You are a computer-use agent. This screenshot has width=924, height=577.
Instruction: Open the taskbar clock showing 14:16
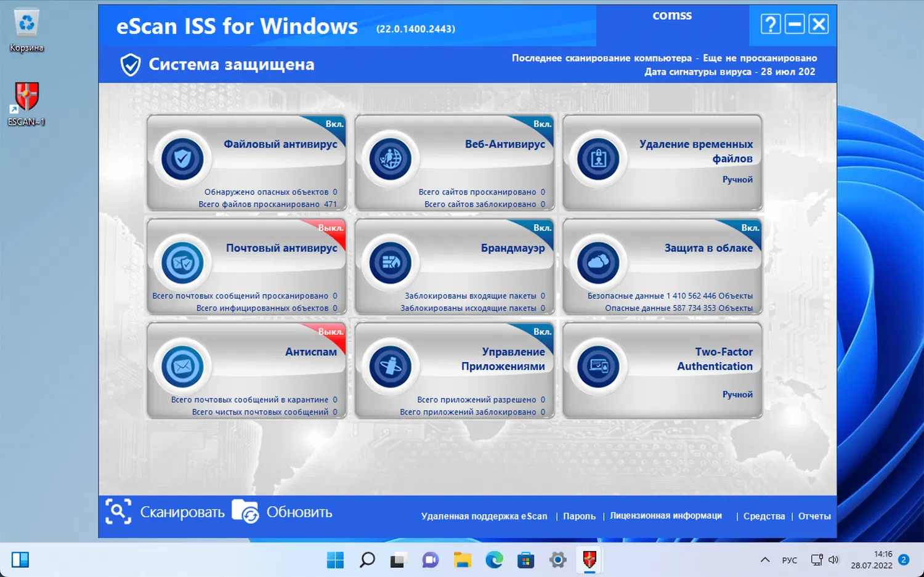pyautogui.click(x=872, y=560)
